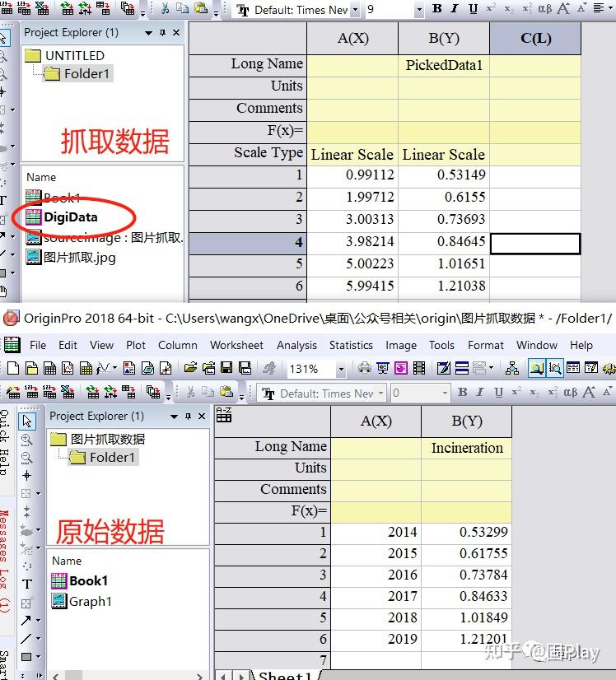Image resolution: width=616 pixels, height=680 pixels.
Task: Toggle Underline in upper window toolbar
Action: [x=473, y=9]
